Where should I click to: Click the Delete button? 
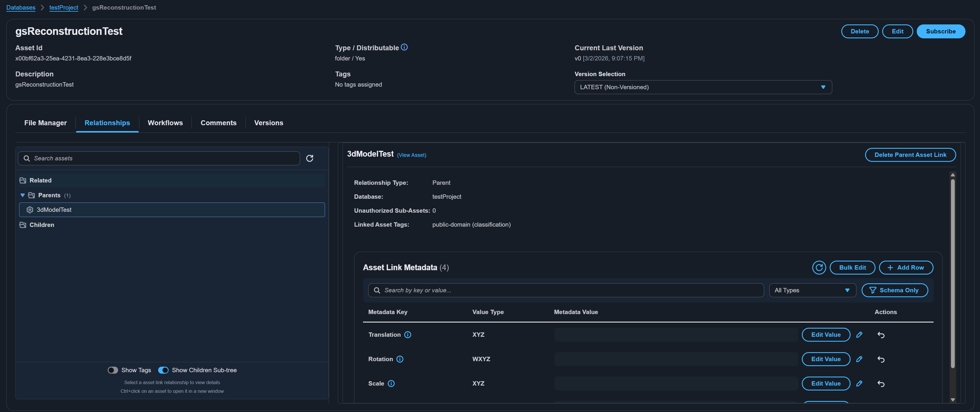pyautogui.click(x=859, y=31)
